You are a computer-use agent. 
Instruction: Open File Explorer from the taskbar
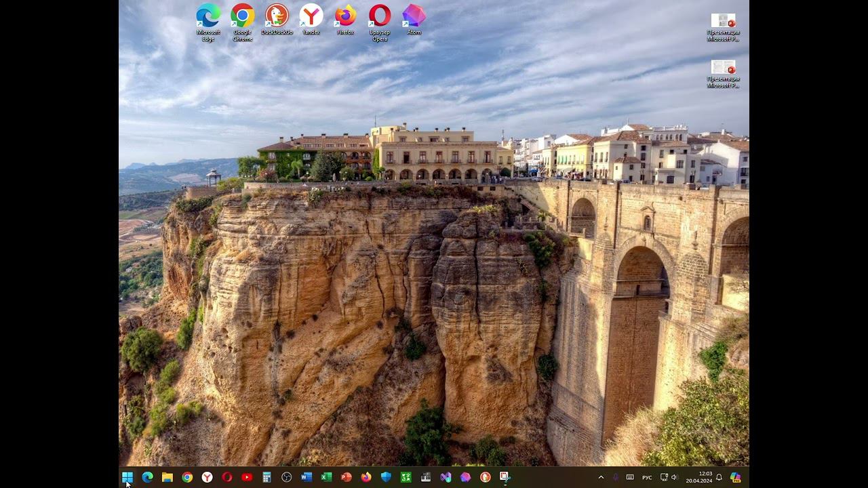pyautogui.click(x=167, y=477)
